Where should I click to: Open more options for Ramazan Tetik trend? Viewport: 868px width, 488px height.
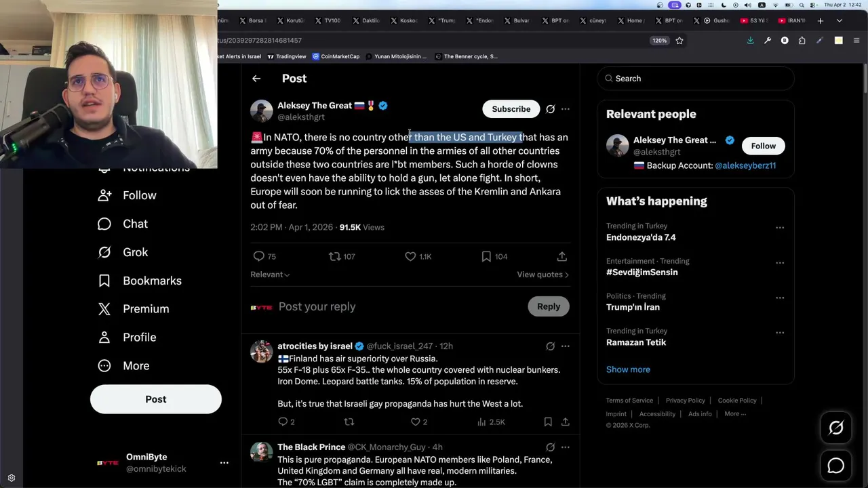[x=780, y=333]
